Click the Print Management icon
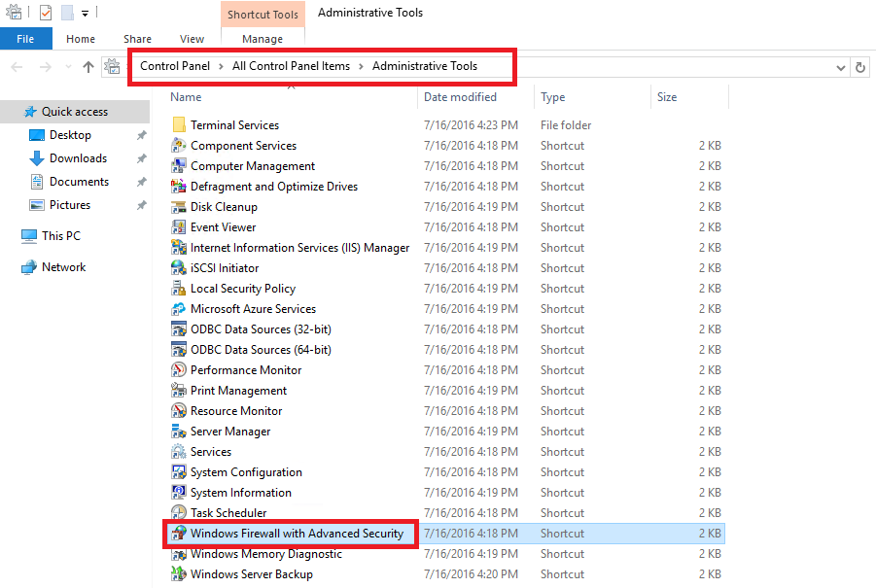876x588 pixels. (x=179, y=391)
